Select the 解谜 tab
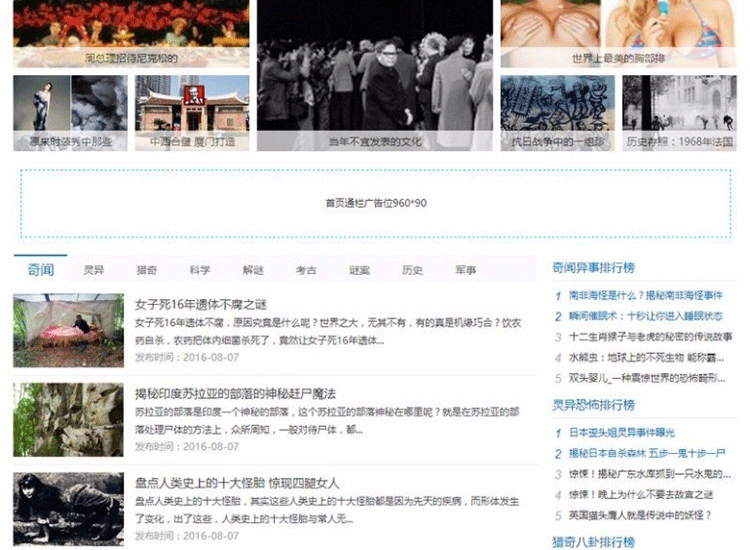This screenshot has width=750, height=550. tap(253, 270)
